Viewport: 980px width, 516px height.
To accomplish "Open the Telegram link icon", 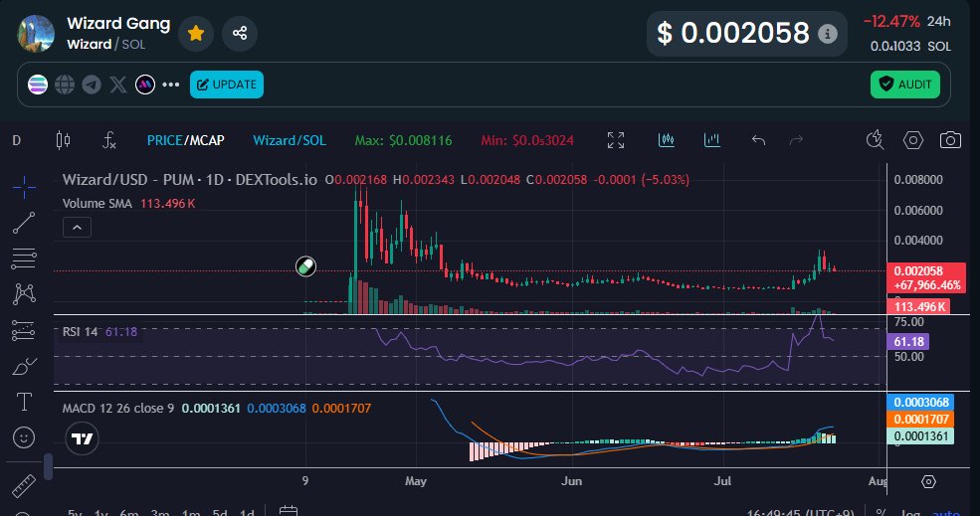I will click(x=92, y=85).
